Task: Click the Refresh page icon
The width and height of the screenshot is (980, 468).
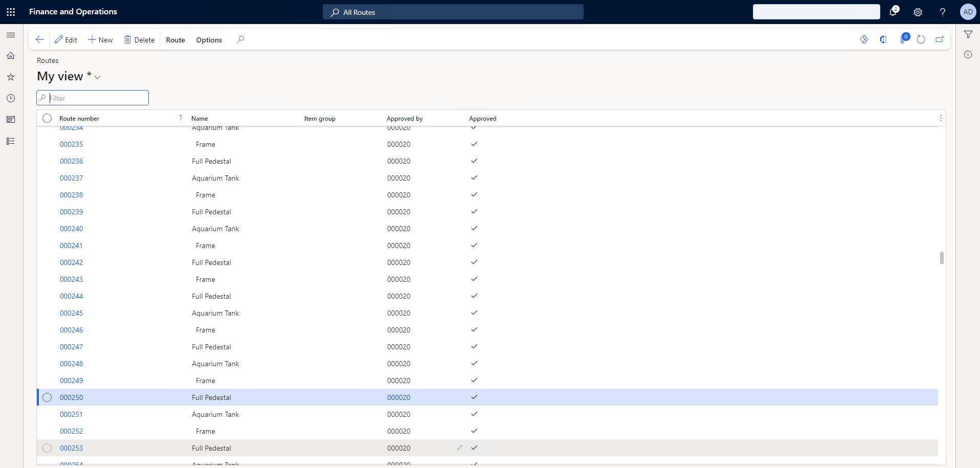Action: tap(921, 39)
